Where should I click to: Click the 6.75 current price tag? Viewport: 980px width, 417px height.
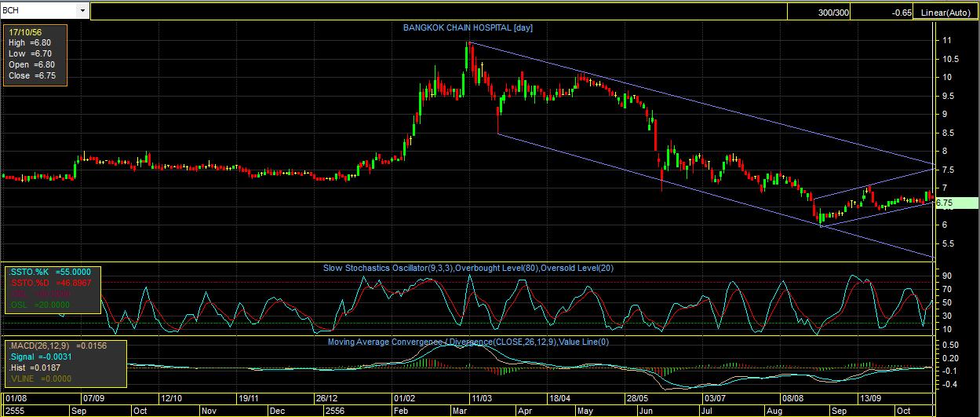click(957, 203)
